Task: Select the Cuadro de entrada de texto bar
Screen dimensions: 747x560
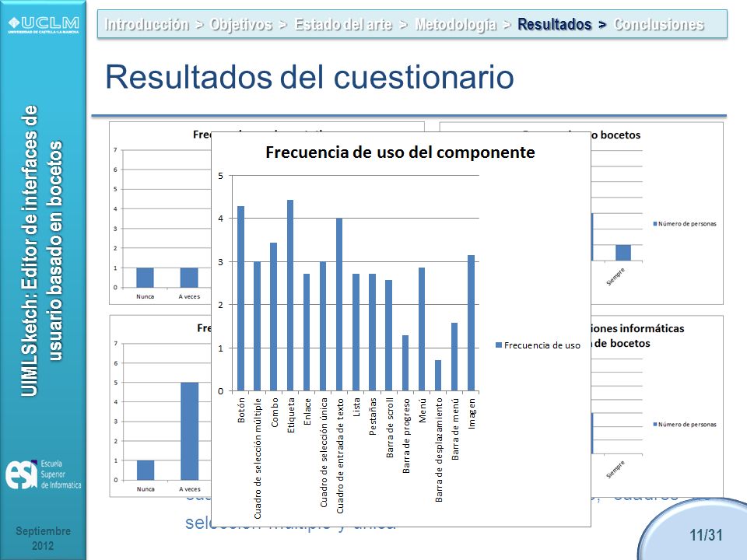Action: (339, 305)
